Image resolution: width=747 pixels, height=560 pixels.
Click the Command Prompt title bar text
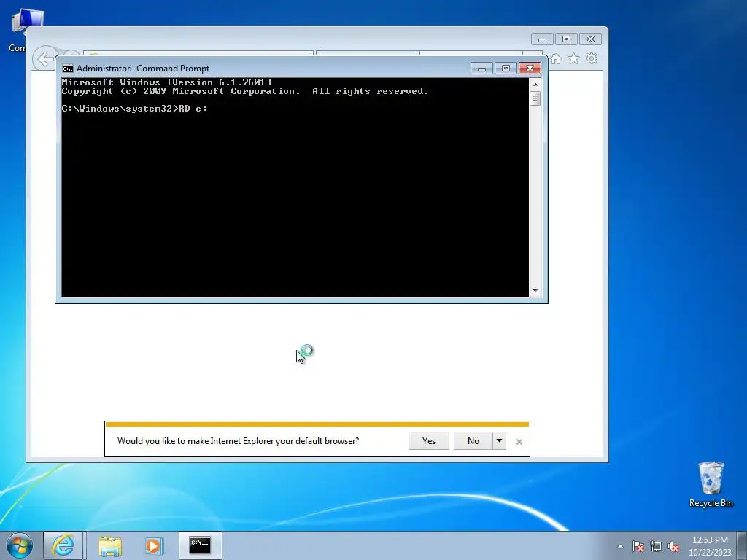(x=143, y=69)
